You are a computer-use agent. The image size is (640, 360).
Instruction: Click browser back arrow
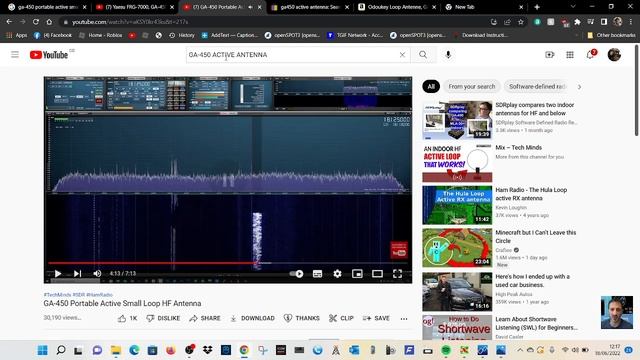pos(9,22)
